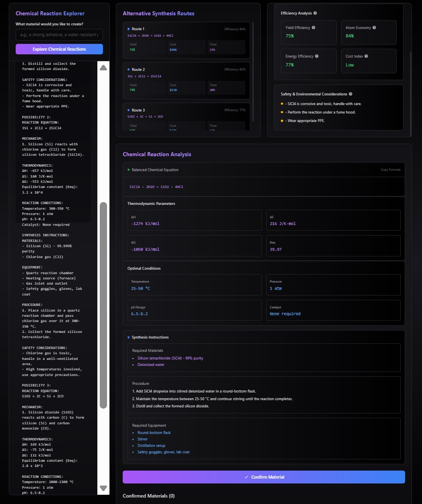This screenshot has width=422, height=504.
Task: Click the efficiency panel right scrollbar
Action: pyautogui.click(x=410, y=93)
